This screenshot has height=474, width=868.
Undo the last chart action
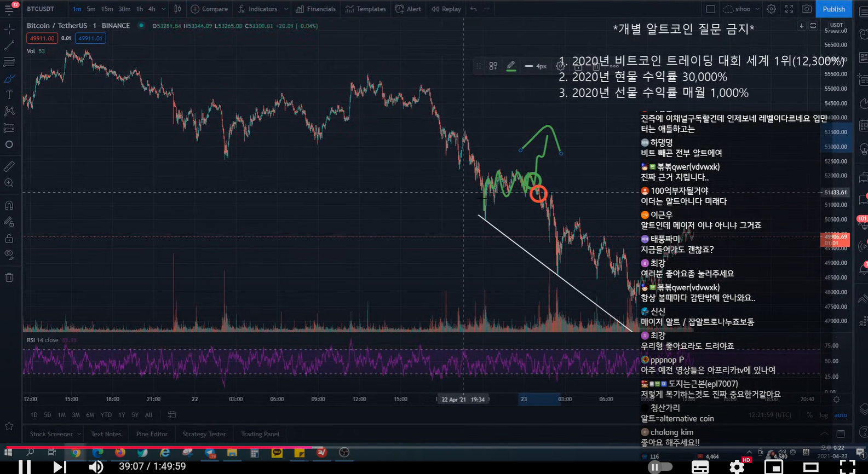tap(474, 9)
